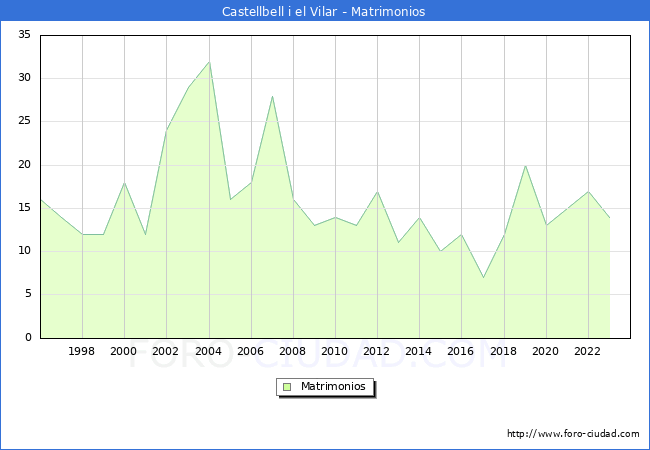Click the green Matrimonios legend swatch
Viewport: 650px width, 450px height.
click(287, 387)
